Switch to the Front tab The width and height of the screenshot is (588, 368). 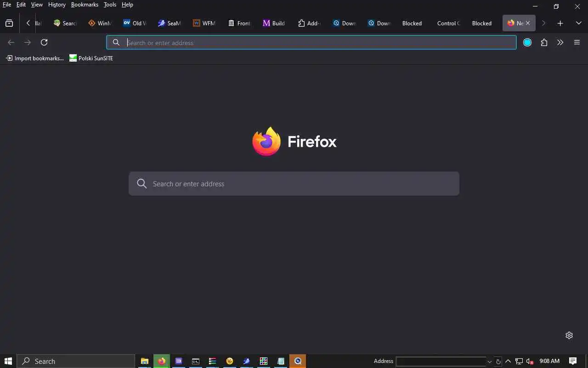(240, 23)
